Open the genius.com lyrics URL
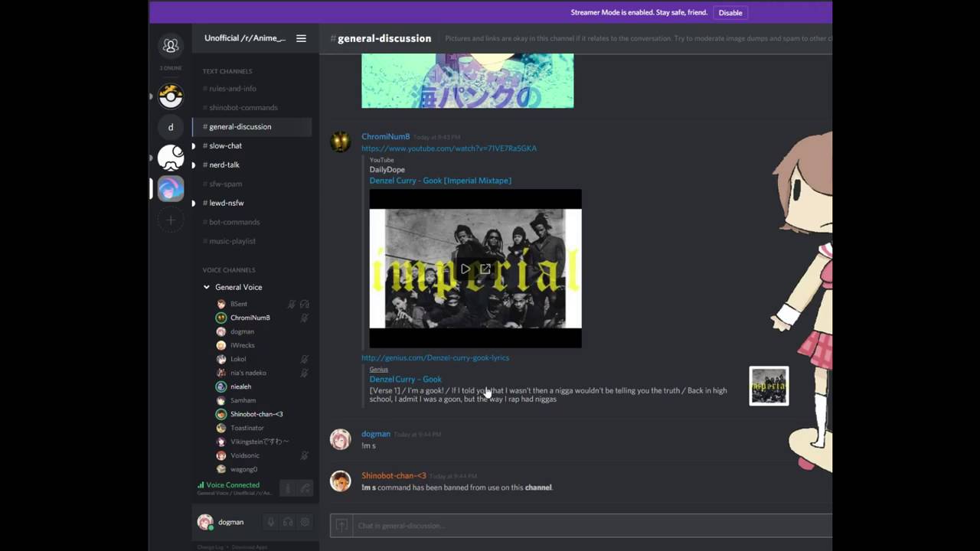Screen dimensions: 980x551 (435, 357)
